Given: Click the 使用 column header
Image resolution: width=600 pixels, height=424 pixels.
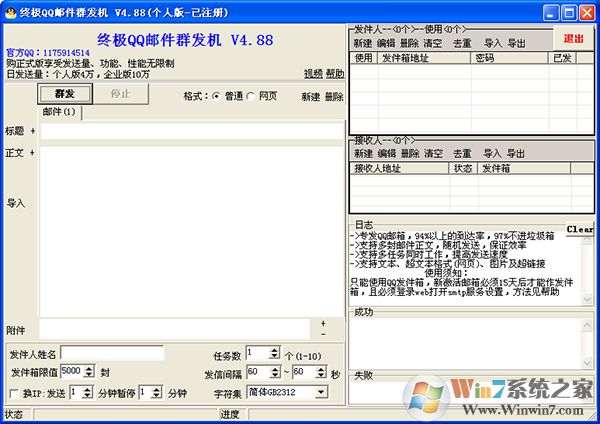Looking at the screenshot, I should [364, 58].
